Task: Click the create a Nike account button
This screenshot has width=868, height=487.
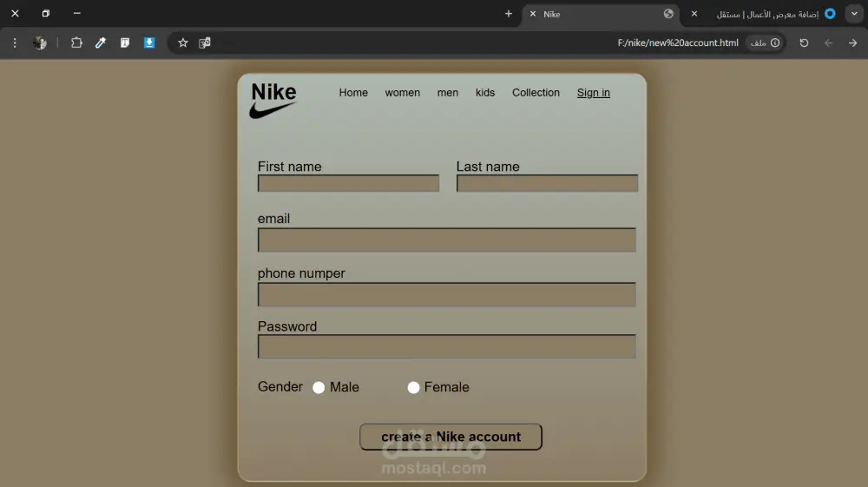Action: [x=450, y=437]
